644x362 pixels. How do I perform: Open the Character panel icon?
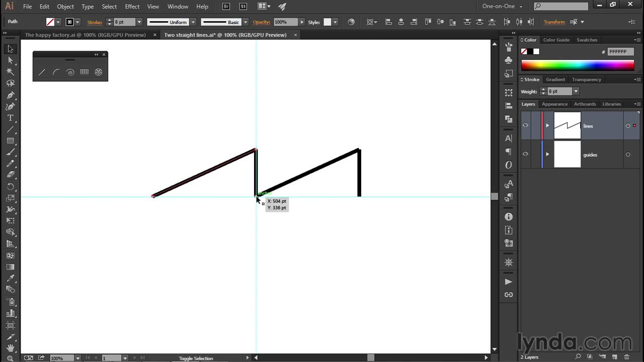(509, 138)
